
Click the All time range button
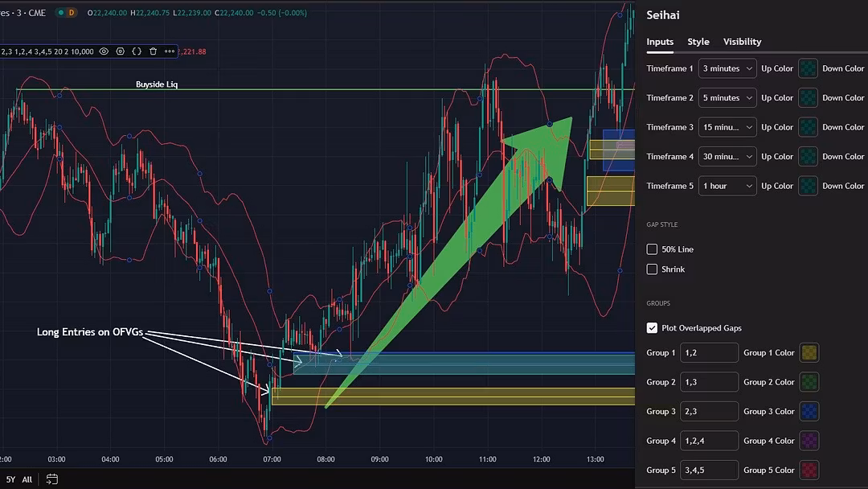click(27, 479)
